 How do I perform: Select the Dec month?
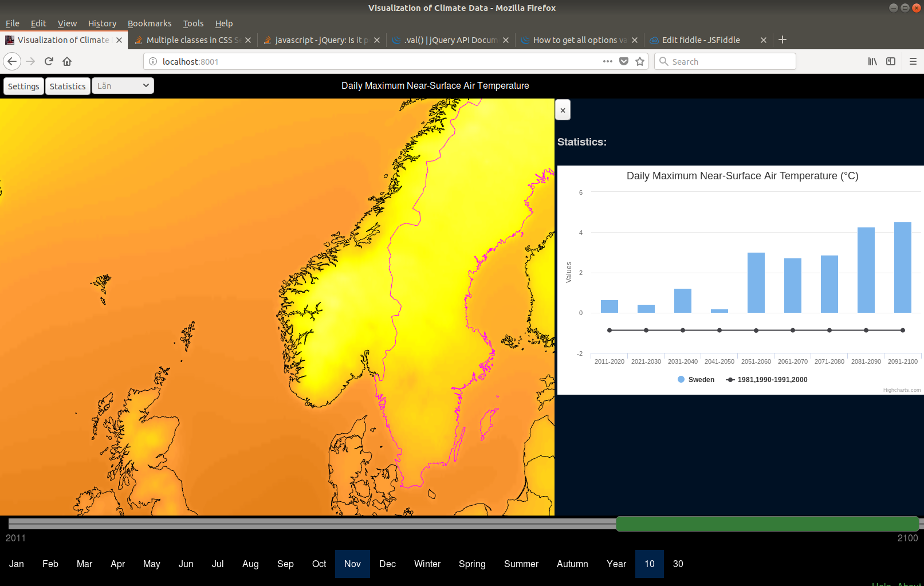(387, 564)
